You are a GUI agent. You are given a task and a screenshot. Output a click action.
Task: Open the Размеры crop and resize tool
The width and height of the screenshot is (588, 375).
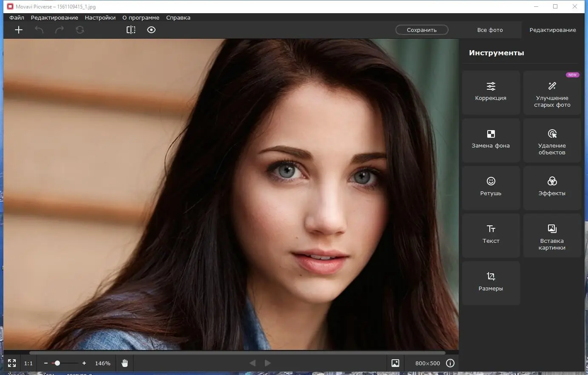(491, 283)
